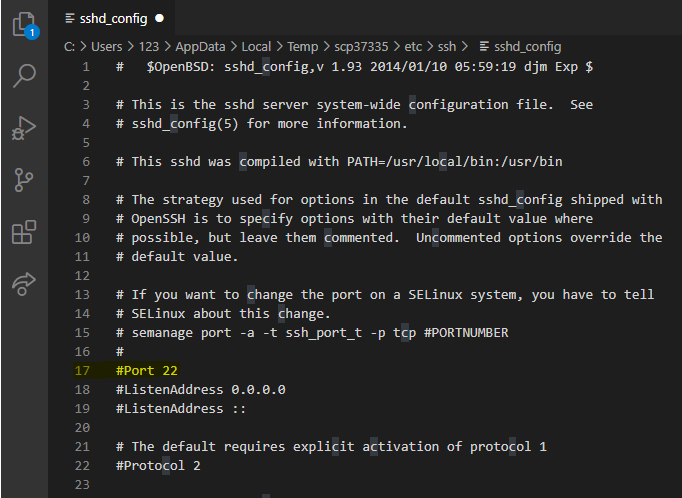Viewport: 682px width, 498px height.
Task: Open the Live Share icon in sidebar
Action: 23,284
